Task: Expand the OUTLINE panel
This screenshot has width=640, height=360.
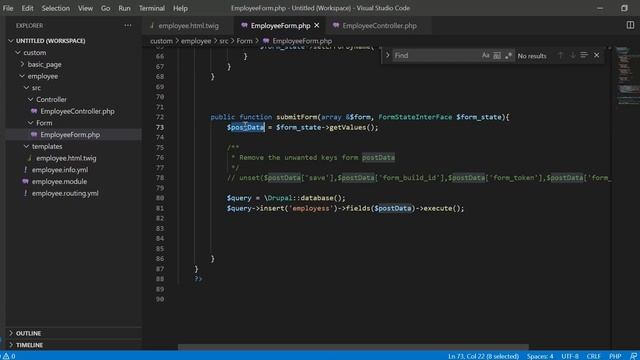Action: tap(28, 333)
